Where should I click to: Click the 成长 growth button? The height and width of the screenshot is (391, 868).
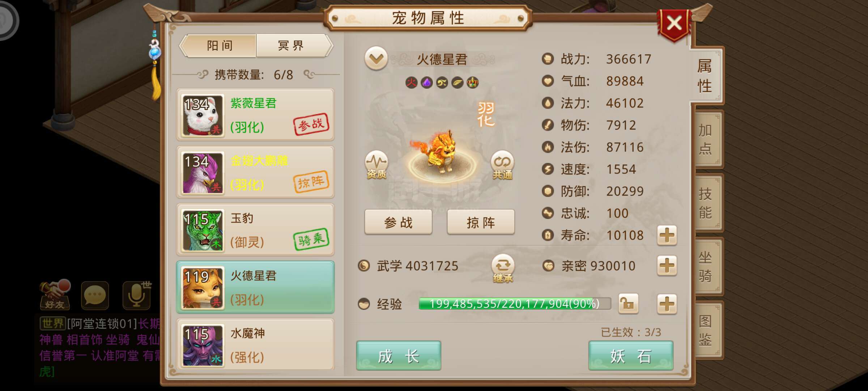[x=399, y=356]
